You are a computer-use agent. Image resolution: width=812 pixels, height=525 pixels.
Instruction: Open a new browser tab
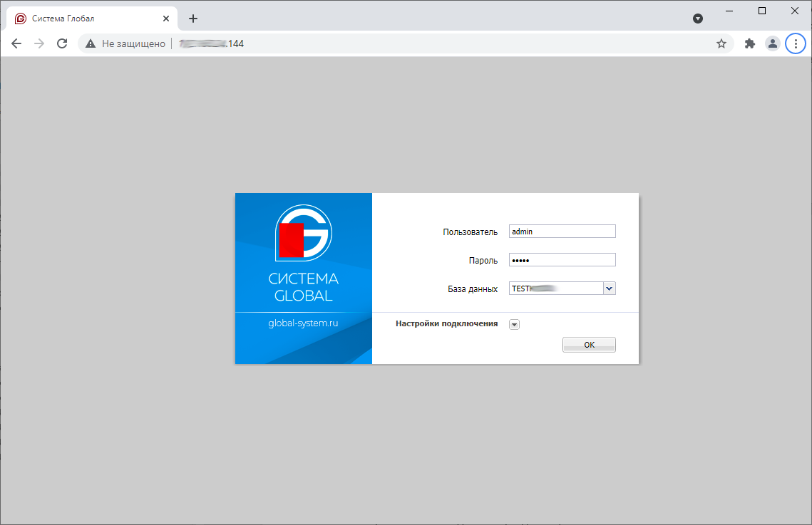click(192, 19)
